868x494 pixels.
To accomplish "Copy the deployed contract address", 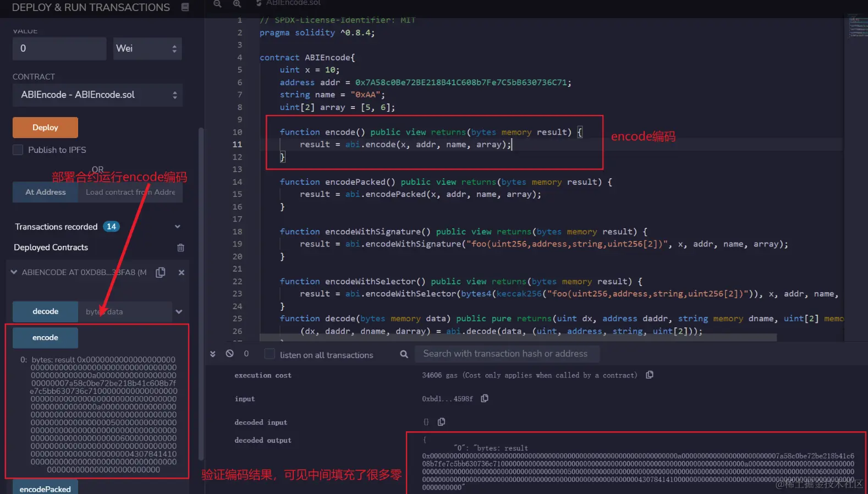I will (161, 272).
